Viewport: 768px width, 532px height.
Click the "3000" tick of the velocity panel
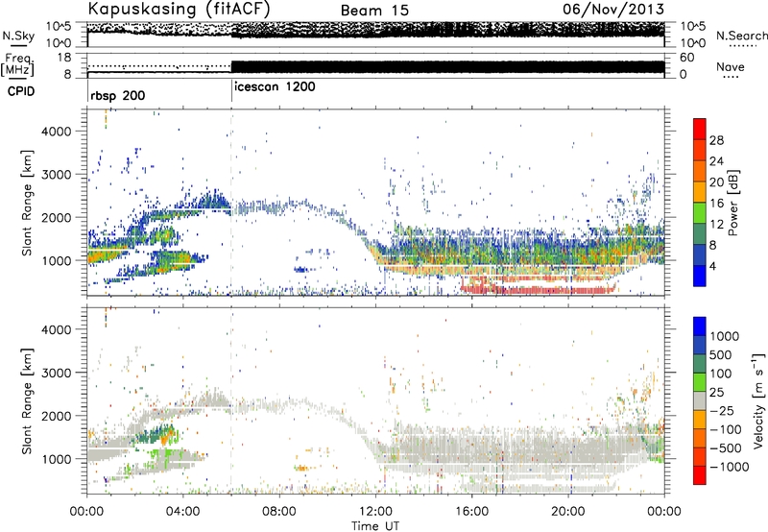click(56, 373)
